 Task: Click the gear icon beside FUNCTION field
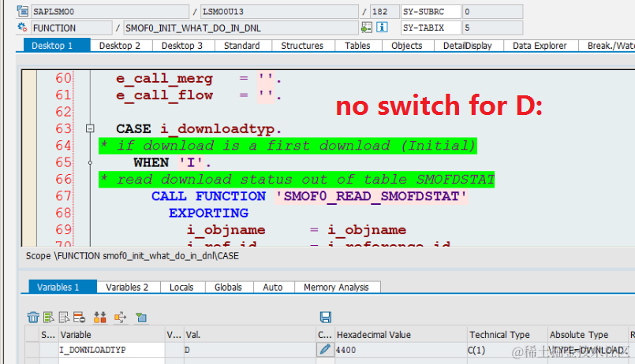pos(22,28)
